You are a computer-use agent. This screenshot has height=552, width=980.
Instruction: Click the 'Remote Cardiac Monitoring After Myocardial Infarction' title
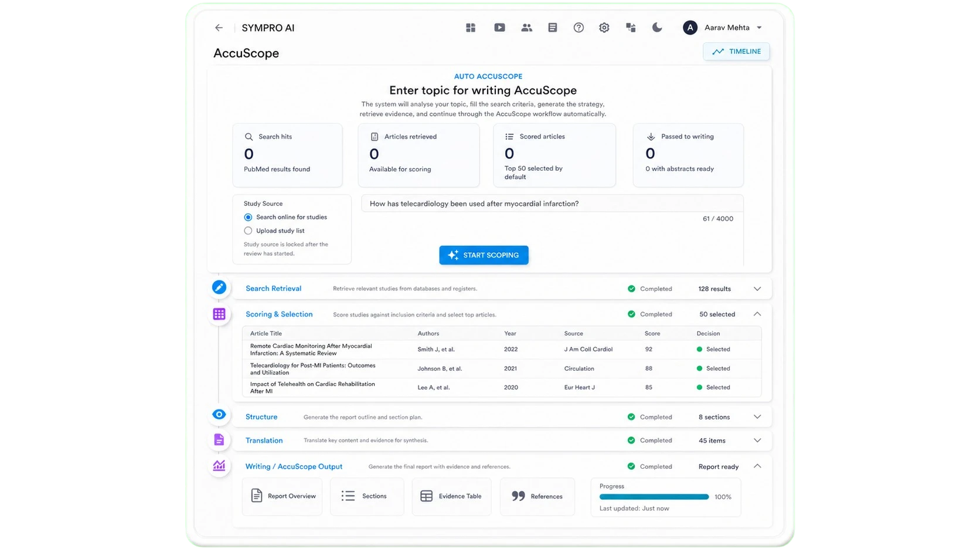pyautogui.click(x=311, y=350)
